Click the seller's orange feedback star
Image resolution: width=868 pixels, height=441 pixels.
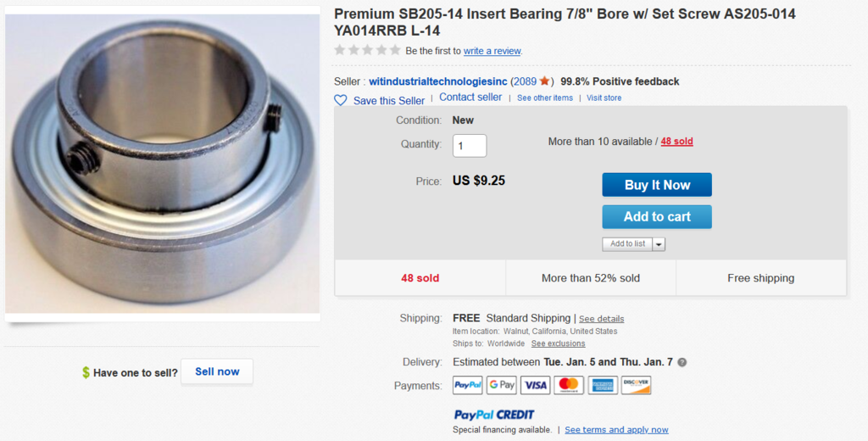(544, 81)
